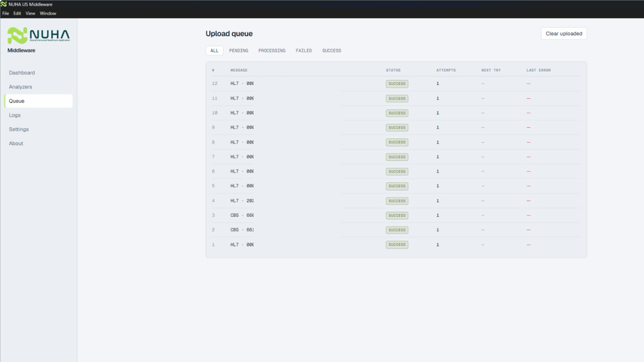
Task: Select the HL7 · 202 message in row 4
Action: pos(242,201)
